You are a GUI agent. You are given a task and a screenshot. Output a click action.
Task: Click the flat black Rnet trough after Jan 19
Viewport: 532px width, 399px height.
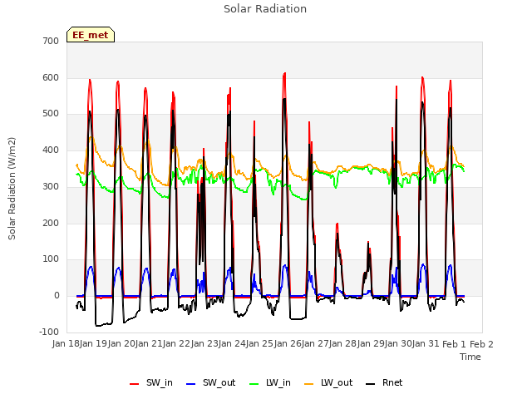[103, 325]
